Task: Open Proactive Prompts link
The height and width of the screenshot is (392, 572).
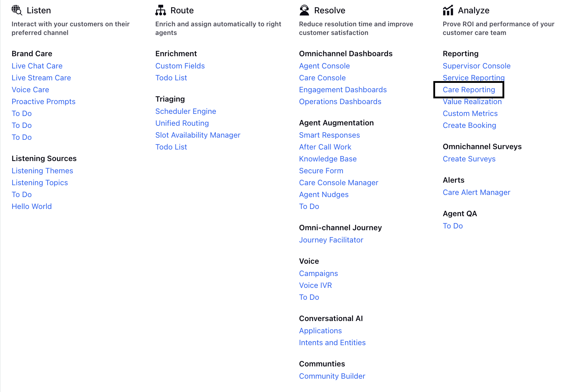Action: tap(44, 102)
